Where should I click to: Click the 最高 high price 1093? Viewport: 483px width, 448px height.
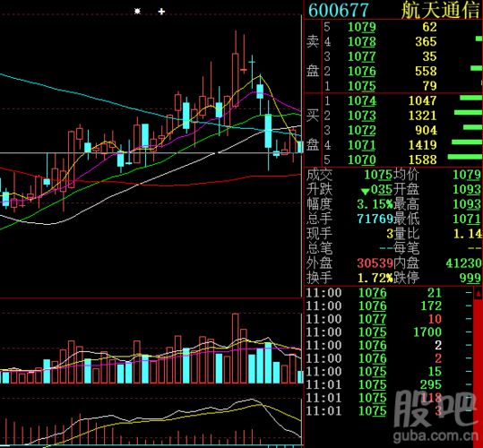coord(467,204)
